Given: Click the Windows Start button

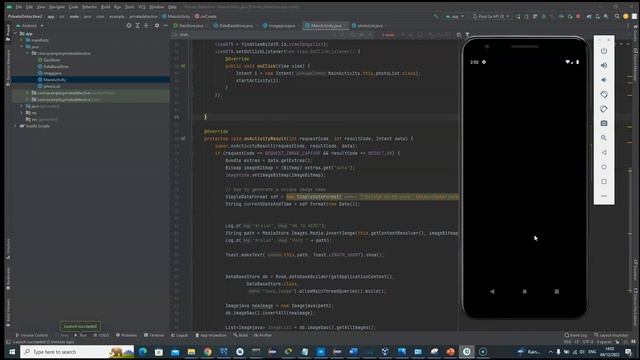Looking at the screenshot, I should point(12,351).
